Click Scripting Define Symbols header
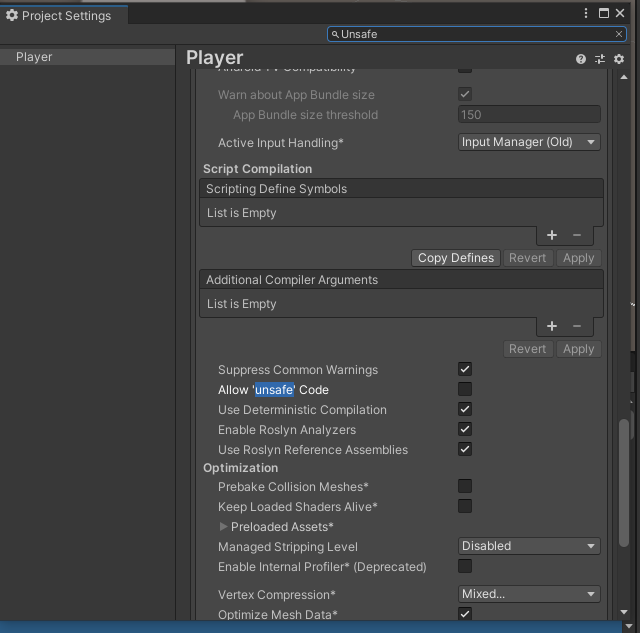640x633 pixels. 401,189
